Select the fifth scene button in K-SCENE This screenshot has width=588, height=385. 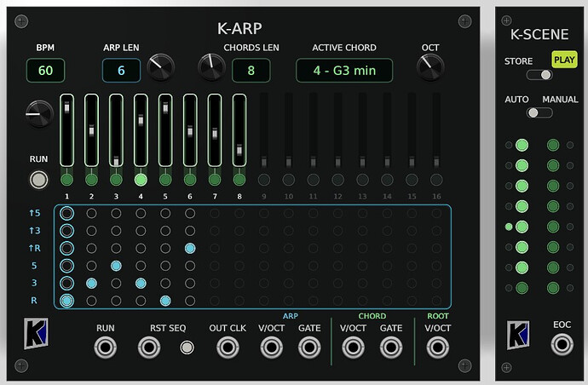coord(522,227)
